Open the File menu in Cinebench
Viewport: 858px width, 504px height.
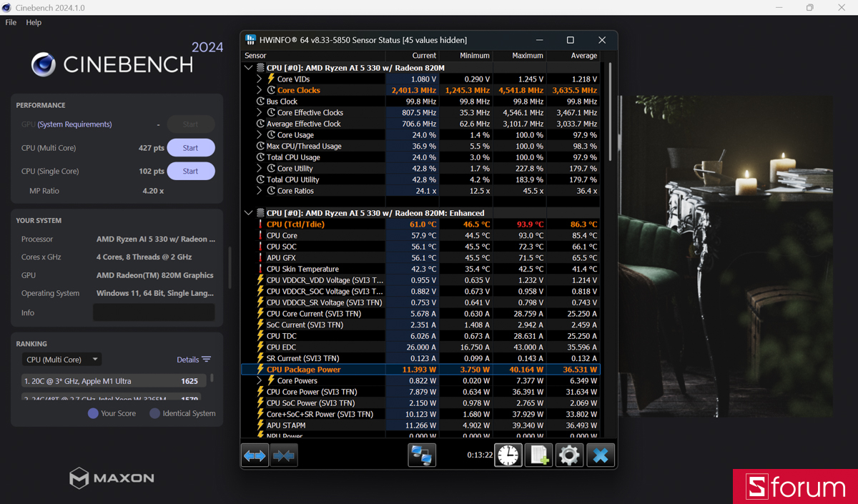point(11,22)
